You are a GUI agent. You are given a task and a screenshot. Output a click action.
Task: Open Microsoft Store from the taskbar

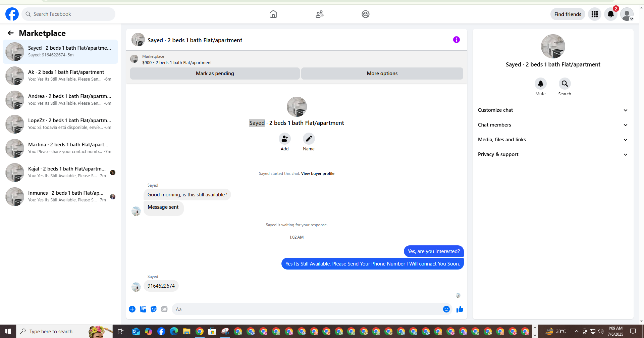(x=212, y=331)
